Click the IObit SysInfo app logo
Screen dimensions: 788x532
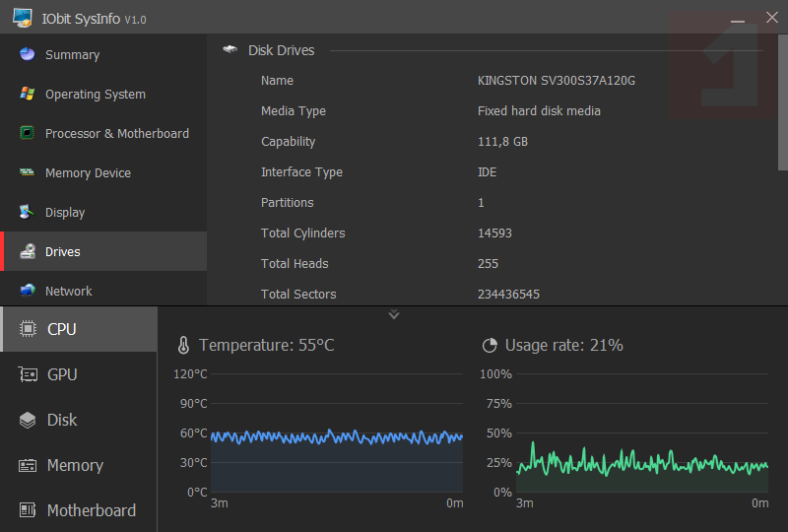(x=22, y=18)
